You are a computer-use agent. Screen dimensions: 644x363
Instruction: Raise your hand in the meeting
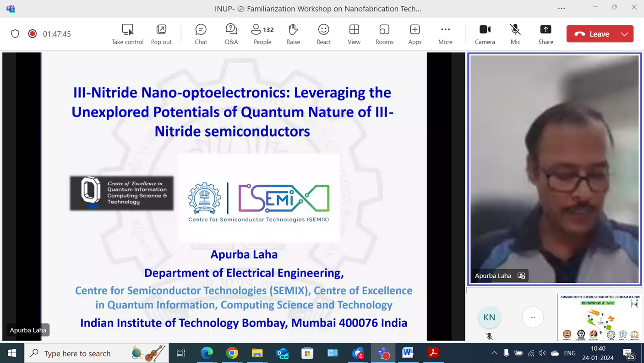293,34
